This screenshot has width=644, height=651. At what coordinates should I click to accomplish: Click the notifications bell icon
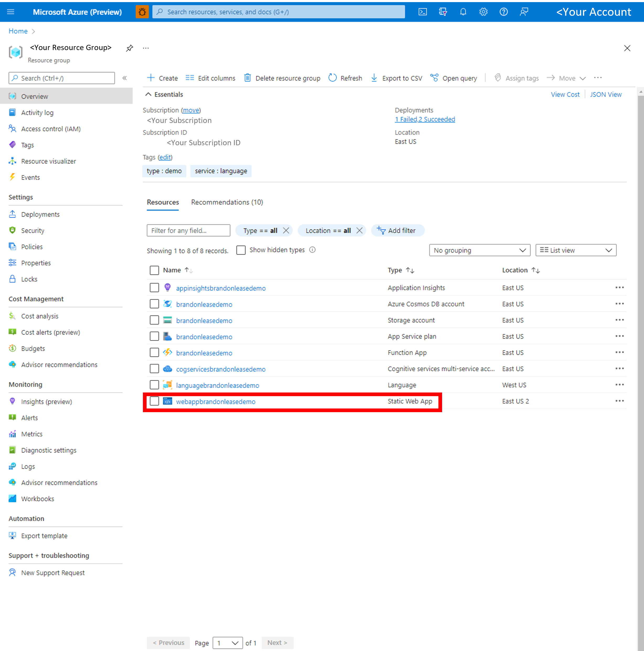[463, 12]
